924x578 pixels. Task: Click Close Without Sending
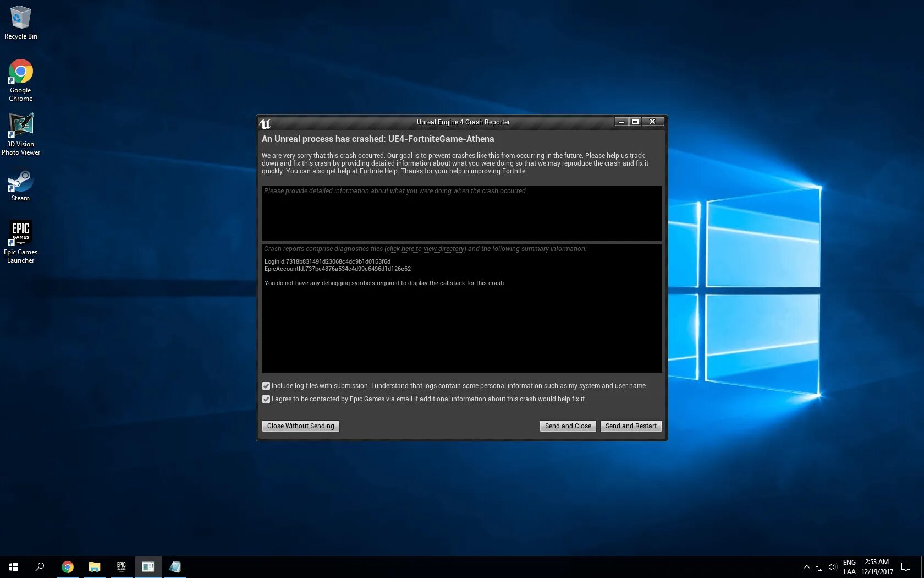pos(301,426)
